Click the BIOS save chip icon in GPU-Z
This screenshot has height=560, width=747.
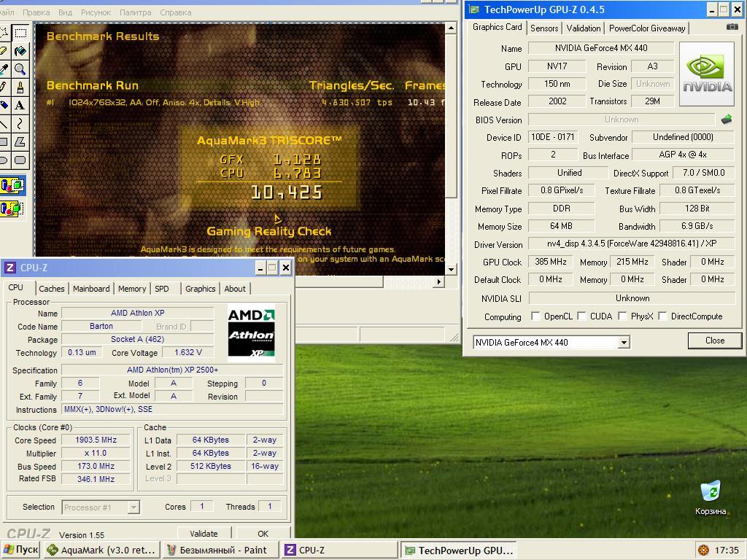coord(727,120)
